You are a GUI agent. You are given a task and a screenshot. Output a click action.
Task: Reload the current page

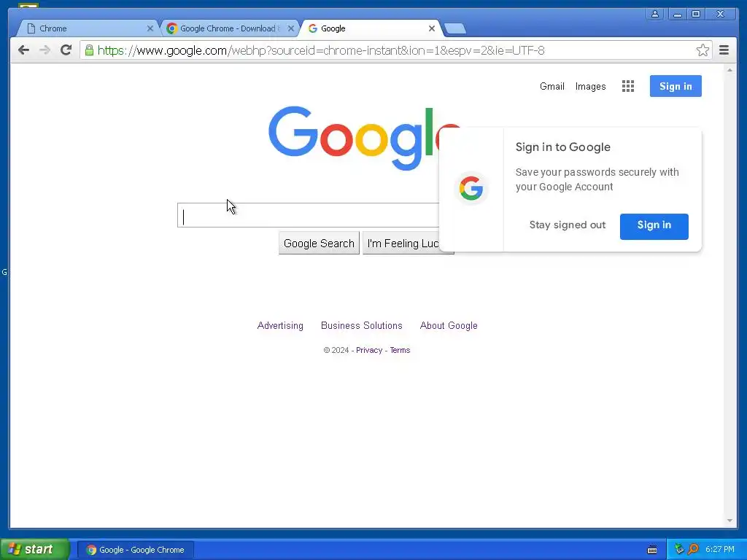(x=66, y=50)
